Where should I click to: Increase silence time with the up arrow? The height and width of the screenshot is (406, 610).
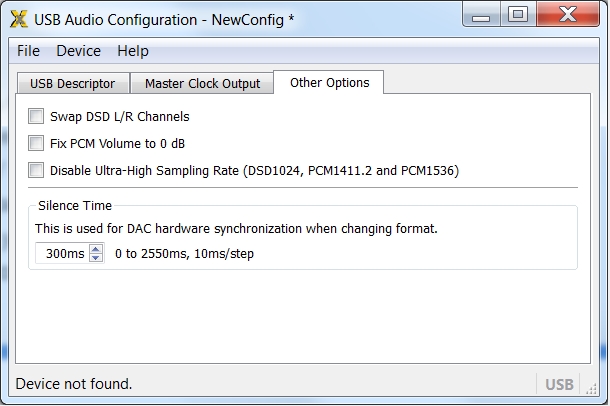tap(96, 249)
